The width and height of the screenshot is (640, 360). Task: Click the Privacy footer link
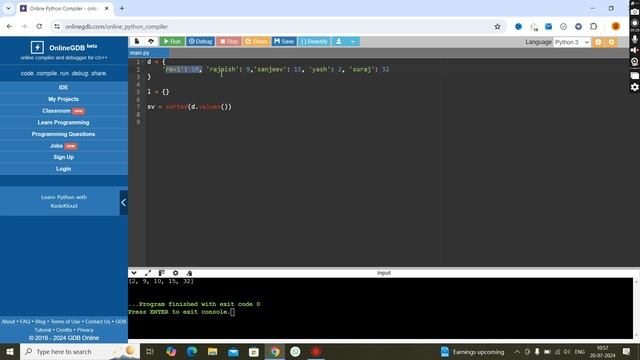point(85,330)
